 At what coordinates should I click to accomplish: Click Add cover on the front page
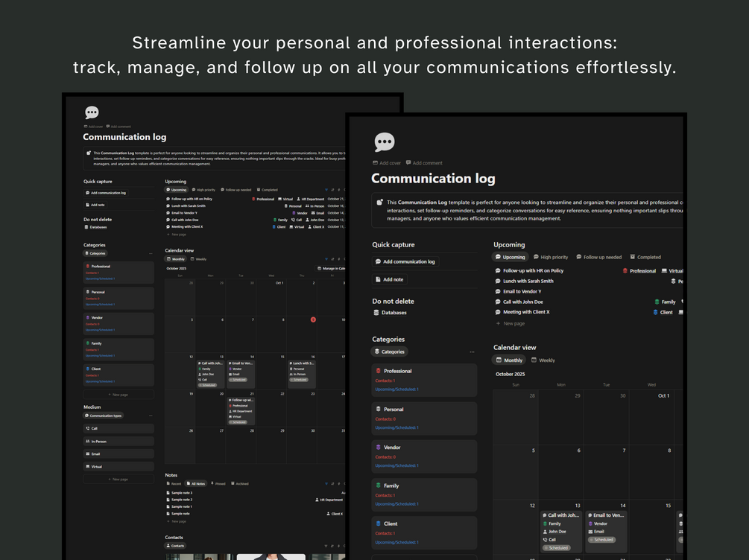pos(387,163)
